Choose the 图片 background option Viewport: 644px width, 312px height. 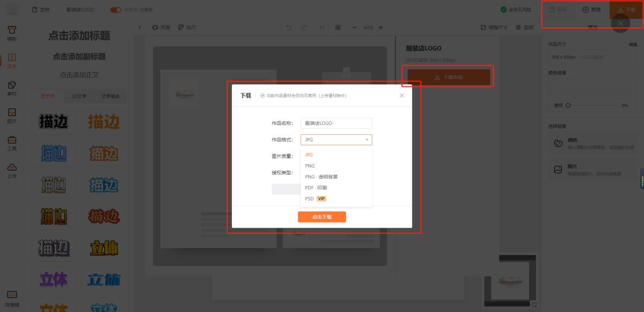pos(592,170)
